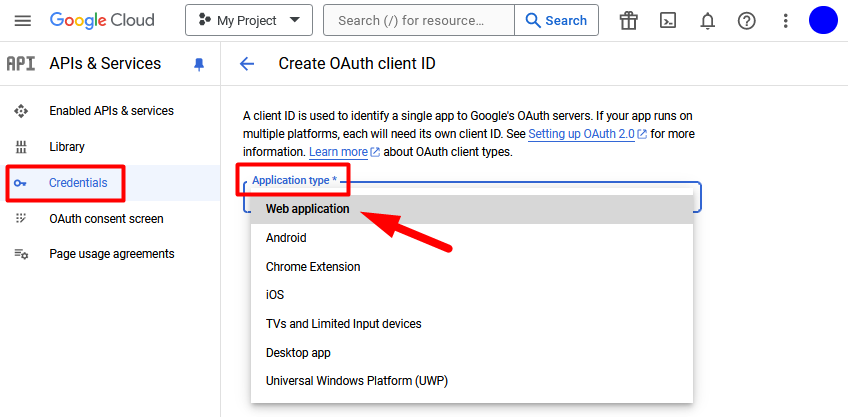Choose Android application type
Viewport: 848px width, 417px height.
click(x=472, y=238)
